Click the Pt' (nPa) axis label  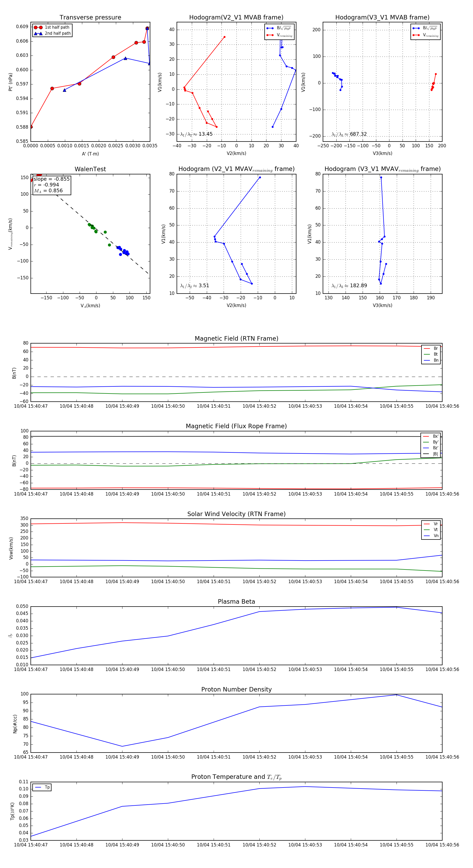tap(11, 82)
